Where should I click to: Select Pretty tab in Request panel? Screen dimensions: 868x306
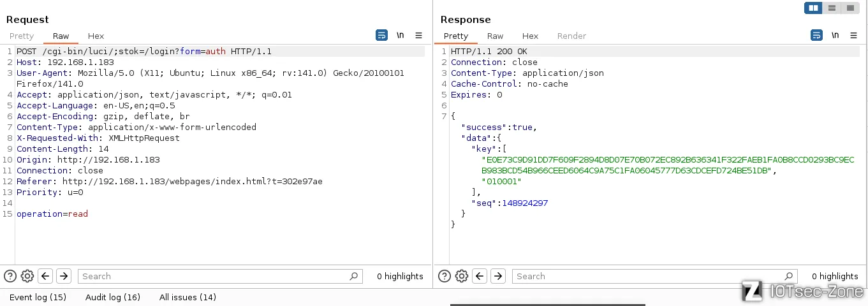[x=22, y=36]
